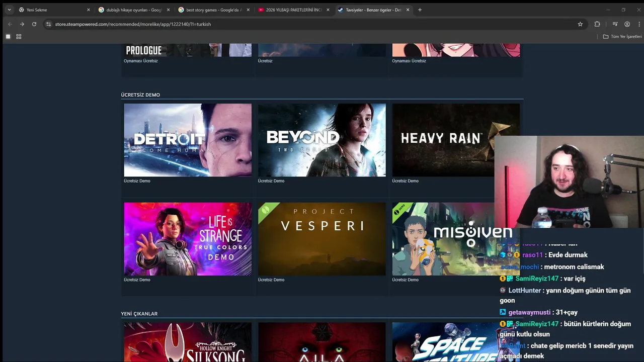
Task: Open the apps grid icon in bookmarks bar
Action: pyautogui.click(x=19, y=37)
